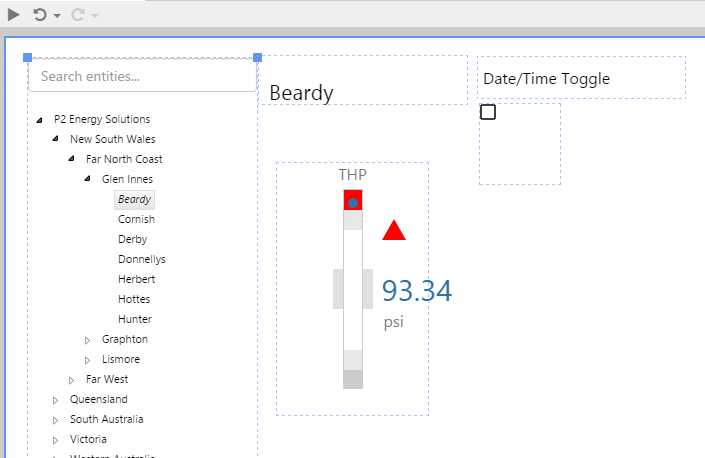Open the Undo history dropdown arrow
This screenshot has height=458, width=705.
[x=57, y=15]
